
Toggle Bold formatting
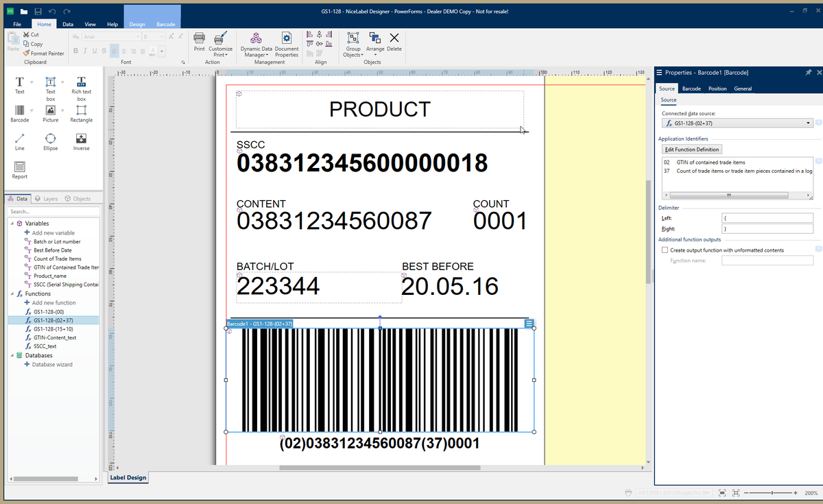click(75, 51)
